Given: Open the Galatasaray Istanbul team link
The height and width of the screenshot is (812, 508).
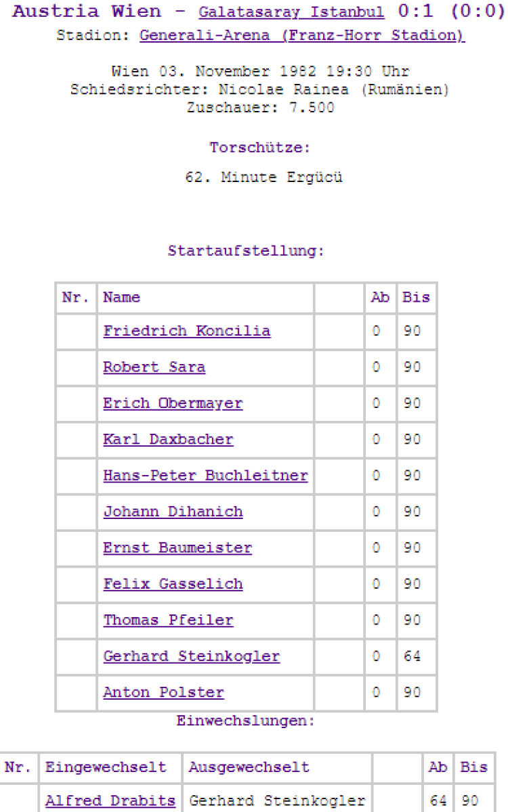Looking at the screenshot, I should point(291,13).
